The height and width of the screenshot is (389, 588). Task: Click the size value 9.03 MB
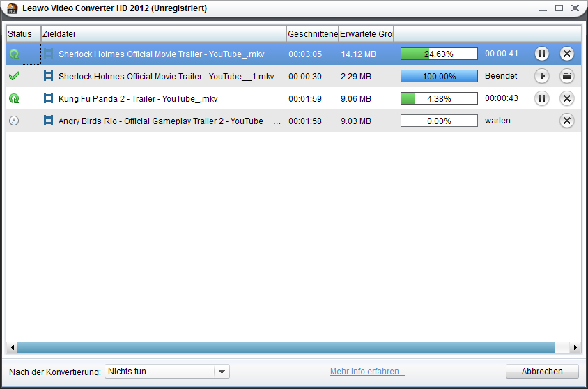355,121
